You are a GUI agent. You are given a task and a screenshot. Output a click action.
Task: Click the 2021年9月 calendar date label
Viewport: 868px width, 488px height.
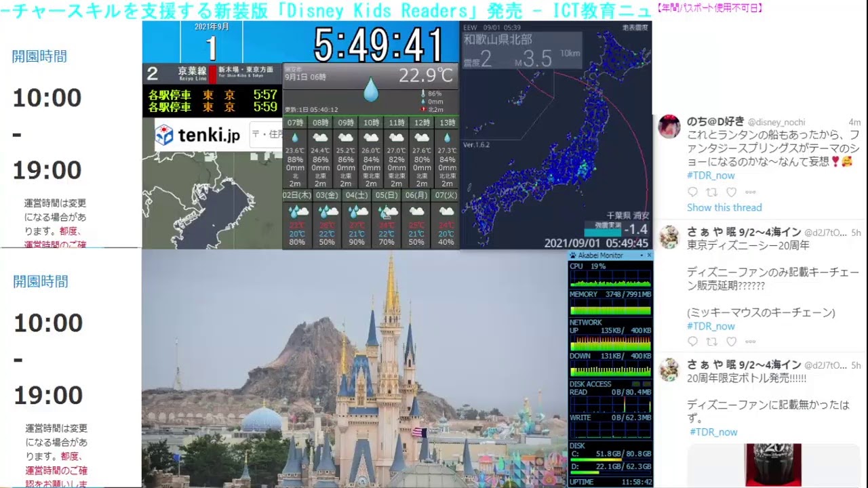pos(212,26)
